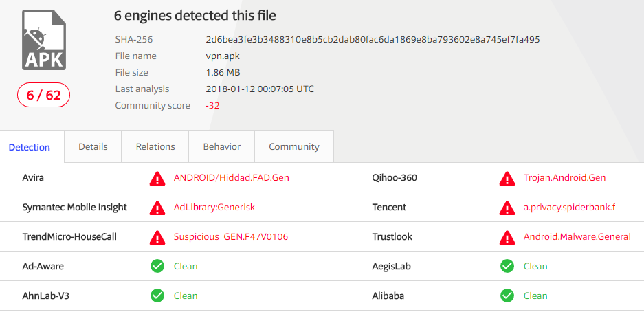Image resolution: width=644 pixels, height=312 pixels.
Task: Click the 6 / 62 detection score badge
Action: click(43, 96)
